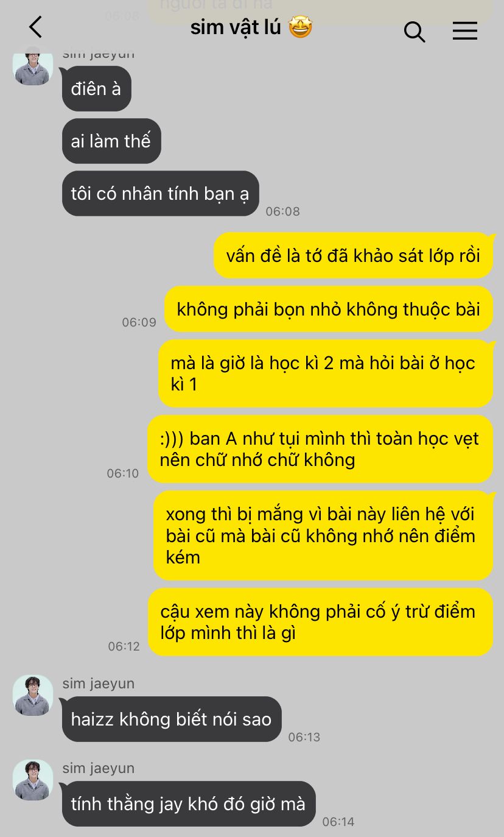Tap the back arrow icon
504x837 pixels.
pos(36,27)
